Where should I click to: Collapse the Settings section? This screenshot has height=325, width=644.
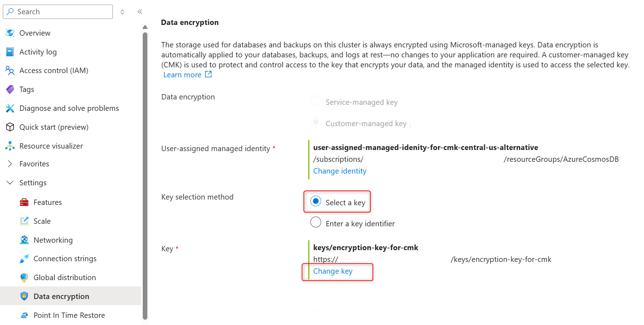coord(10,183)
